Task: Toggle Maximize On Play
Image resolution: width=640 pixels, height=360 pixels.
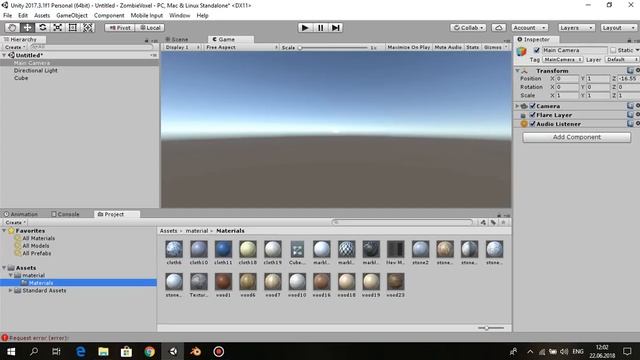Action: point(409,47)
